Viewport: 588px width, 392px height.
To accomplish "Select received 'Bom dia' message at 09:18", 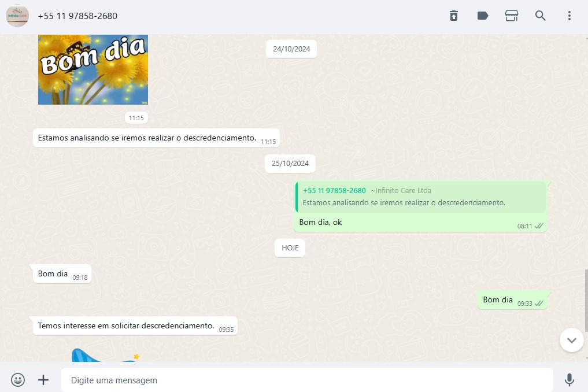I will tap(62, 274).
